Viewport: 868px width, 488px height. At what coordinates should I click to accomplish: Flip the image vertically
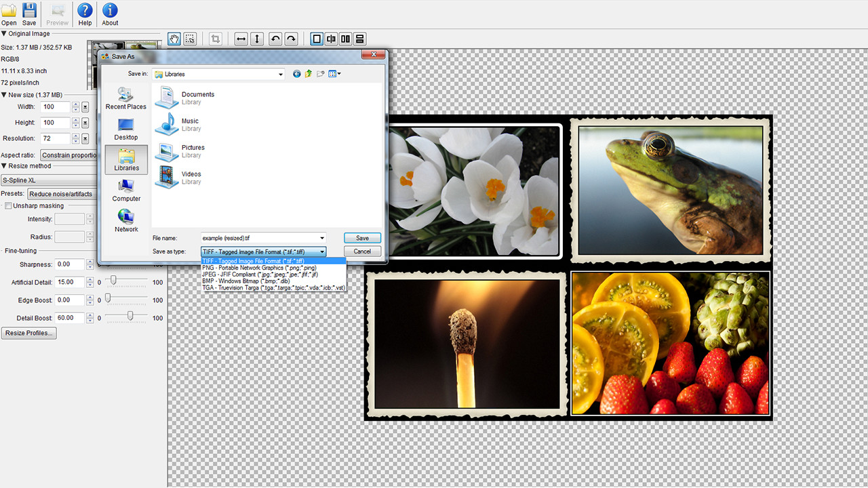point(256,39)
